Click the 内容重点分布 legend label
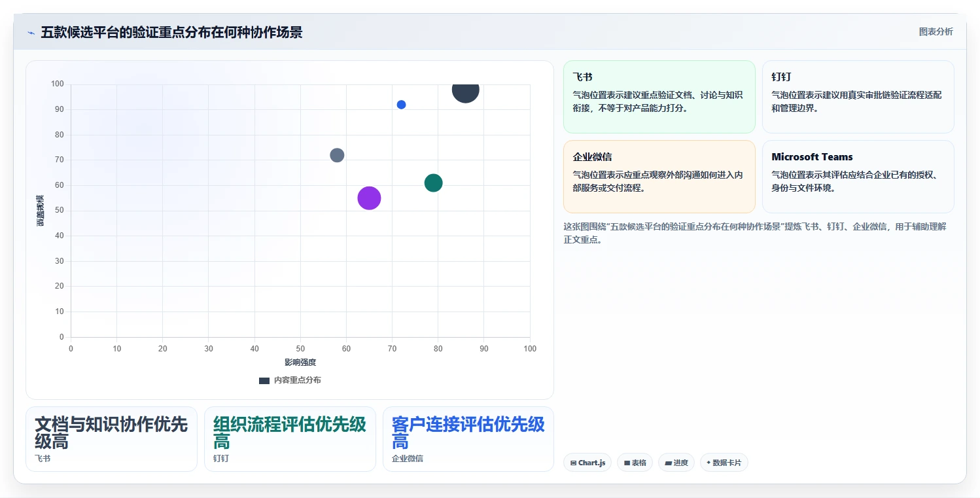The width and height of the screenshot is (980, 498). tap(297, 380)
